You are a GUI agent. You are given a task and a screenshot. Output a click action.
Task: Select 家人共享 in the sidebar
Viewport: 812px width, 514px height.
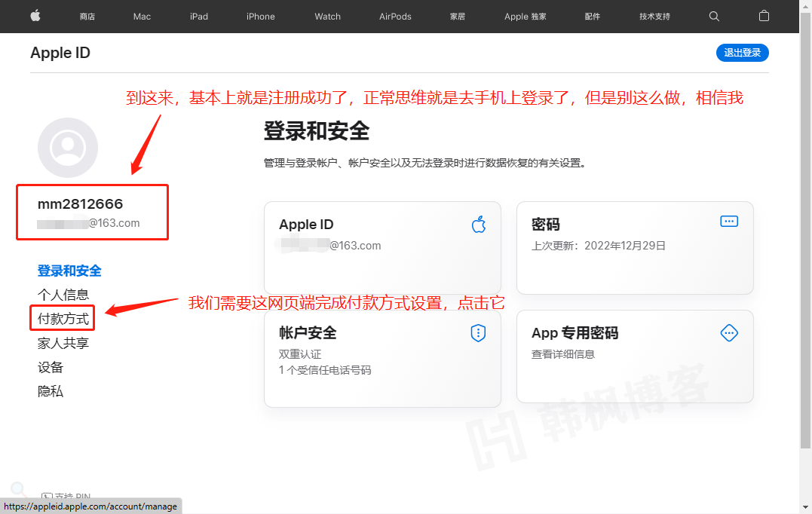coord(64,343)
